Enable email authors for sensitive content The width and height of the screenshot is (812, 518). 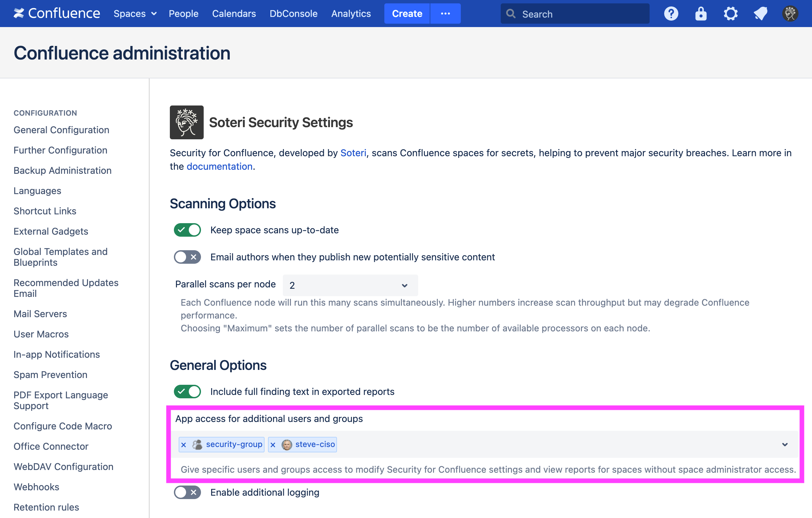point(187,257)
